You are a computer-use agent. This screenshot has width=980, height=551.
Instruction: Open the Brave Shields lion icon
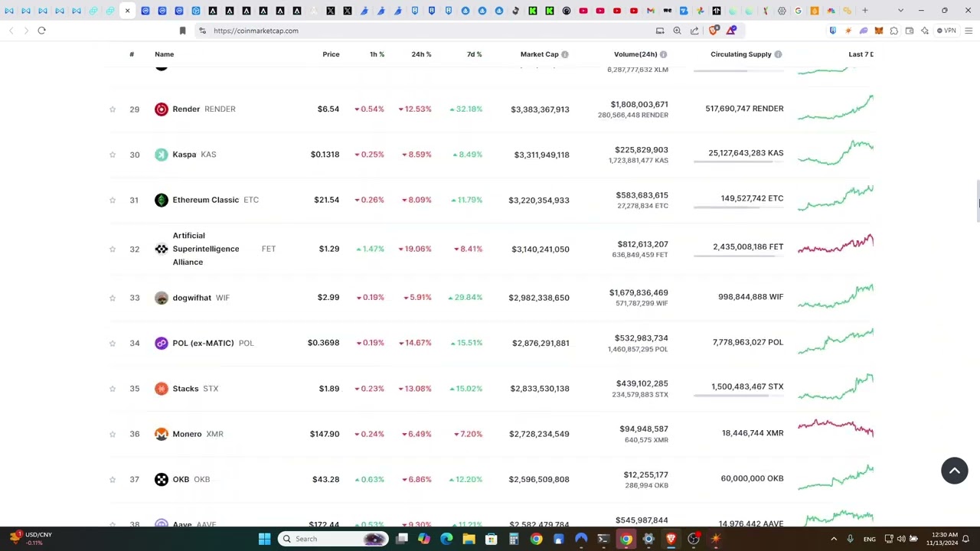click(714, 31)
